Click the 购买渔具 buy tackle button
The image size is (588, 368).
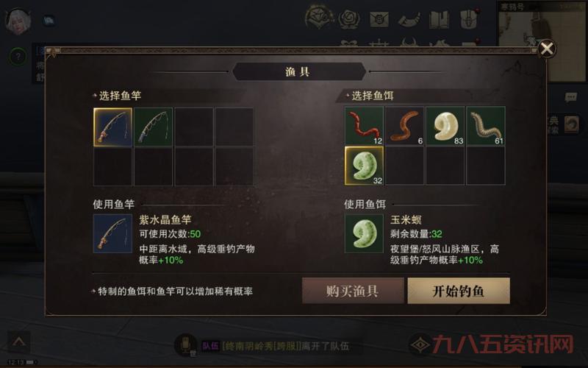coord(353,291)
